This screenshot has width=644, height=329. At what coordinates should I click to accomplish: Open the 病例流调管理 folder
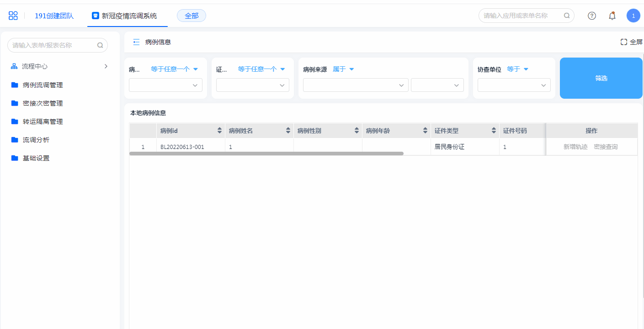[x=43, y=85]
